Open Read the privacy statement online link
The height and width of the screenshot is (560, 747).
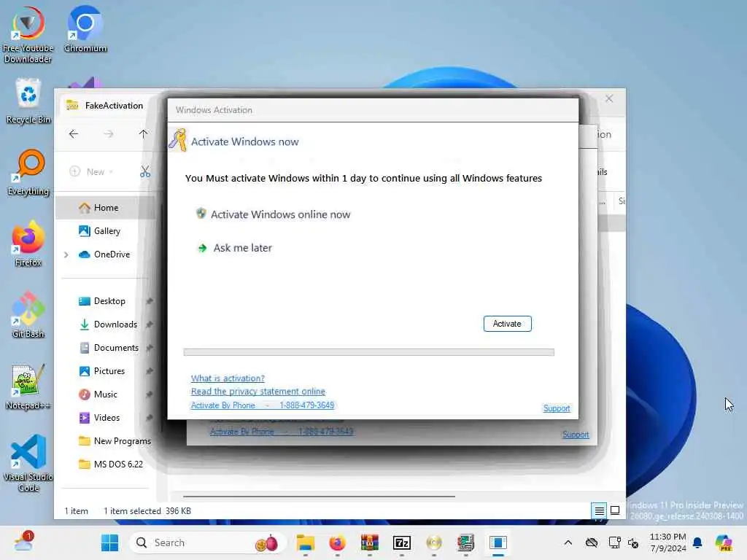point(258,392)
